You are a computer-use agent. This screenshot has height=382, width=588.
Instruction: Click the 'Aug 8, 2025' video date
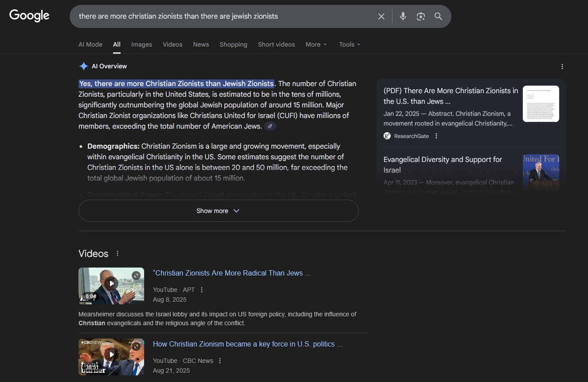(x=170, y=299)
